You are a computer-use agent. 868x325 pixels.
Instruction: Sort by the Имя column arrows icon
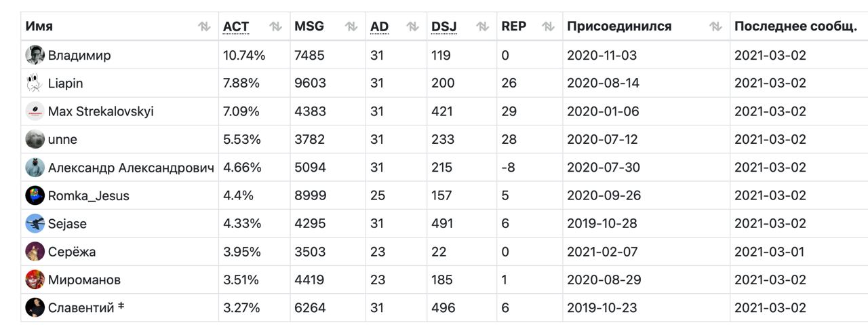tap(204, 27)
